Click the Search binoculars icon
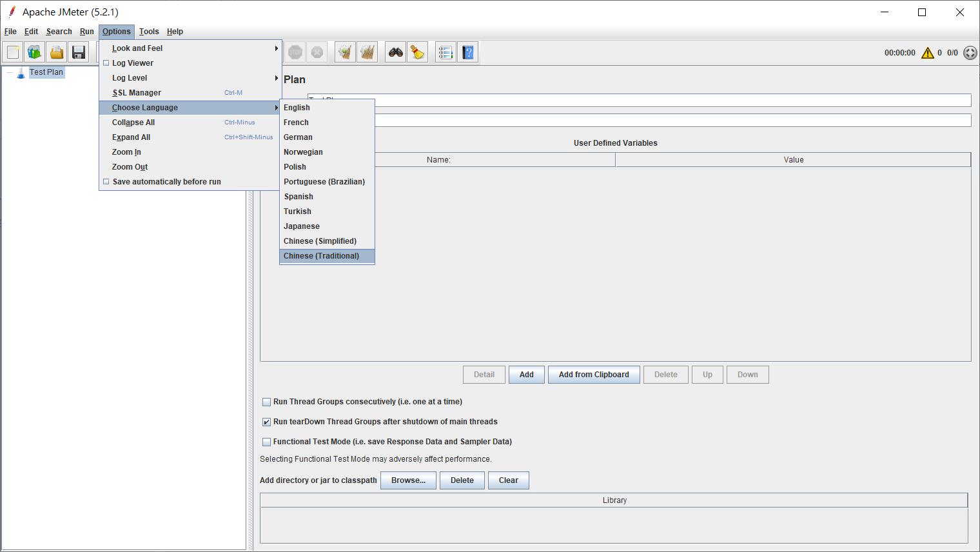980x552 pixels. [396, 52]
